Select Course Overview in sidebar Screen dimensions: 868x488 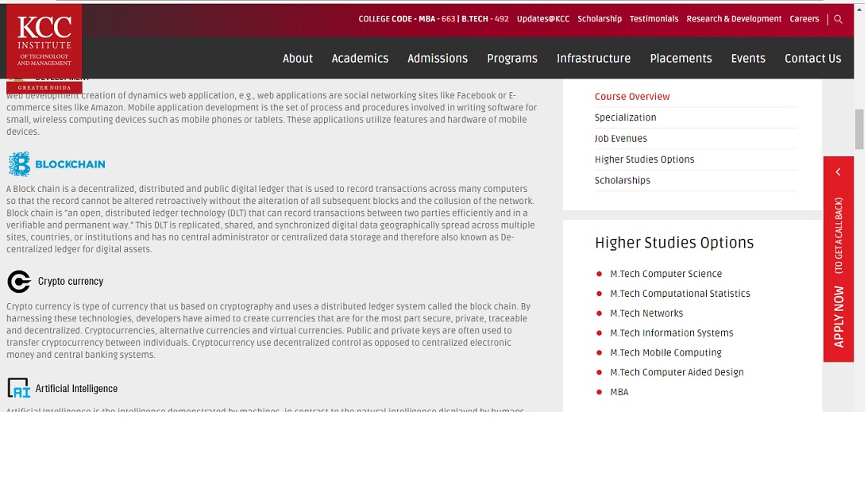point(632,96)
